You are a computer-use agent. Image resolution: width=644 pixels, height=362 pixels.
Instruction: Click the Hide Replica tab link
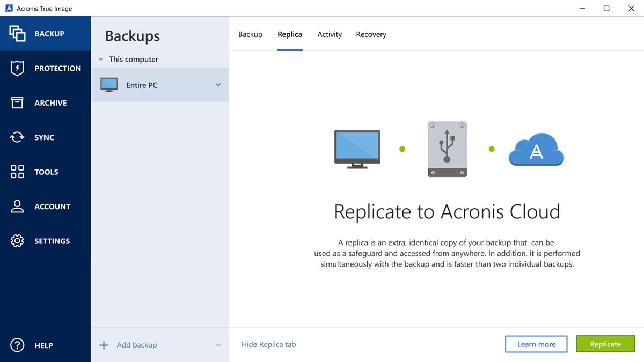pos(268,344)
